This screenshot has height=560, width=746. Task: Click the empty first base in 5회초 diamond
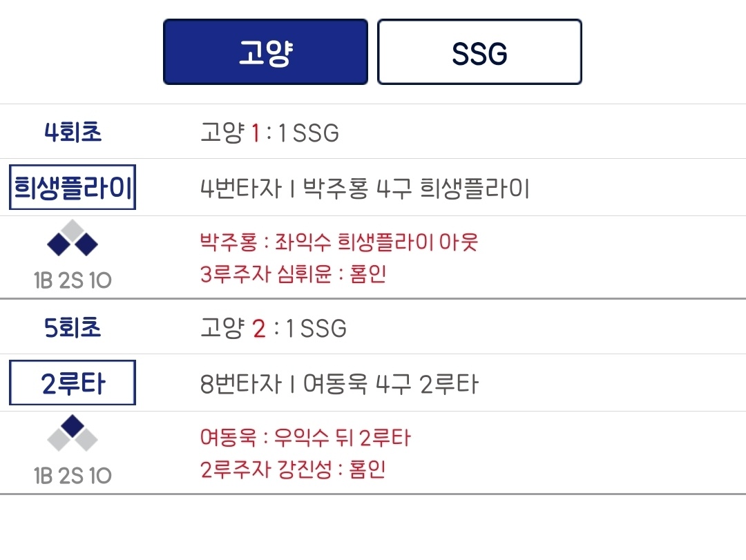click(x=86, y=440)
